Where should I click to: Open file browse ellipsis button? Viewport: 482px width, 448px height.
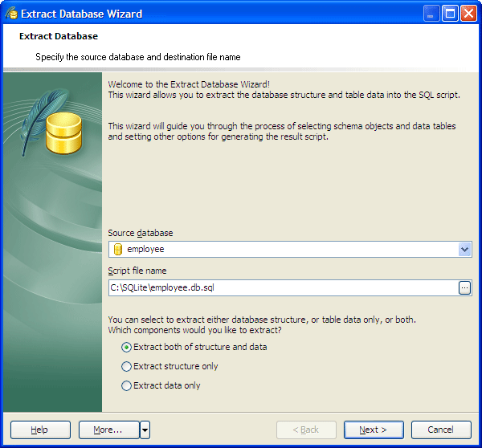pos(464,288)
